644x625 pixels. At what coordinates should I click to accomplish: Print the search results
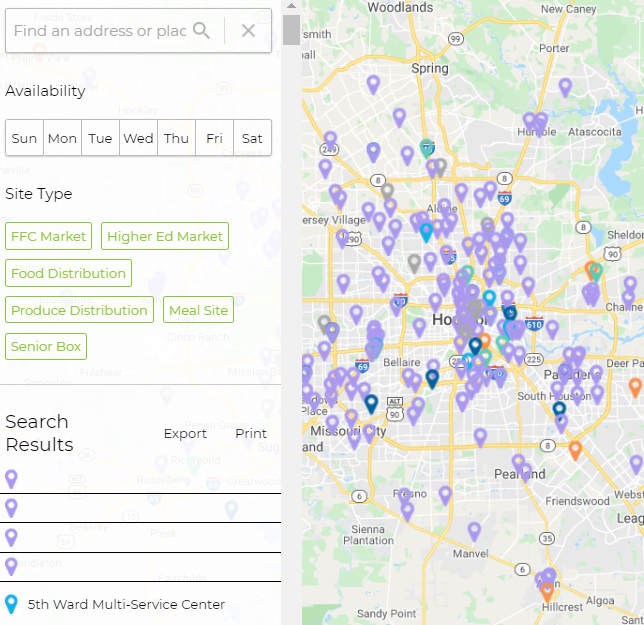click(x=251, y=433)
